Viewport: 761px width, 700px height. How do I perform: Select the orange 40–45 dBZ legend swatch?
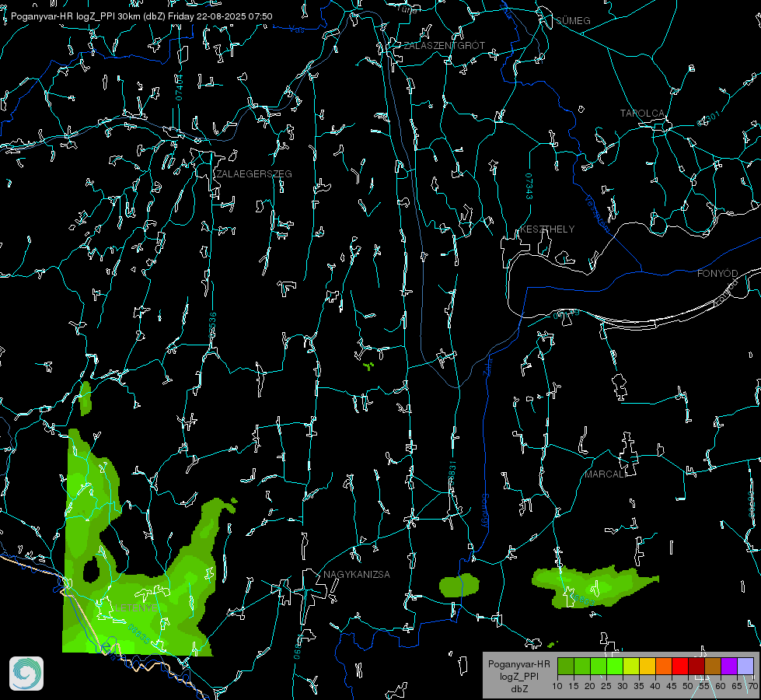pos(664,666)
